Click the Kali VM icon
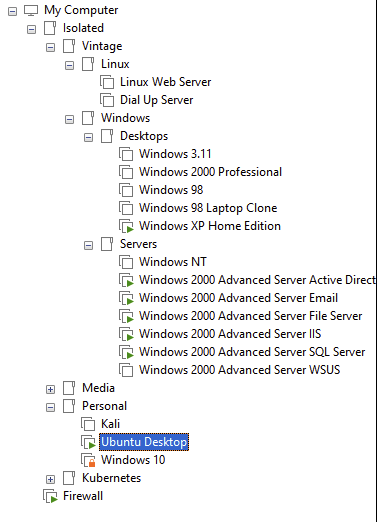The image size is (377, 522). click(88, 424)
